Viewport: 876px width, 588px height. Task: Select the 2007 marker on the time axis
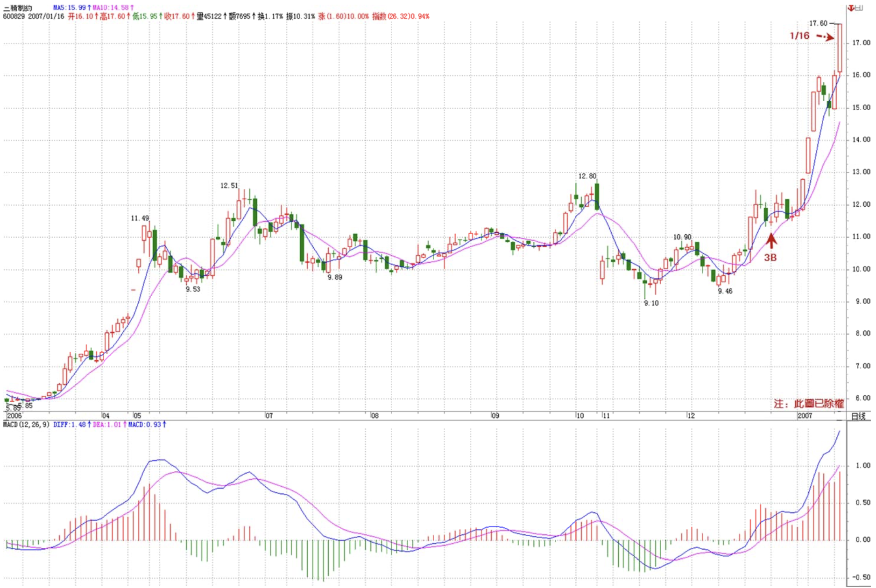pyautogui.click(x=805, y=416)
